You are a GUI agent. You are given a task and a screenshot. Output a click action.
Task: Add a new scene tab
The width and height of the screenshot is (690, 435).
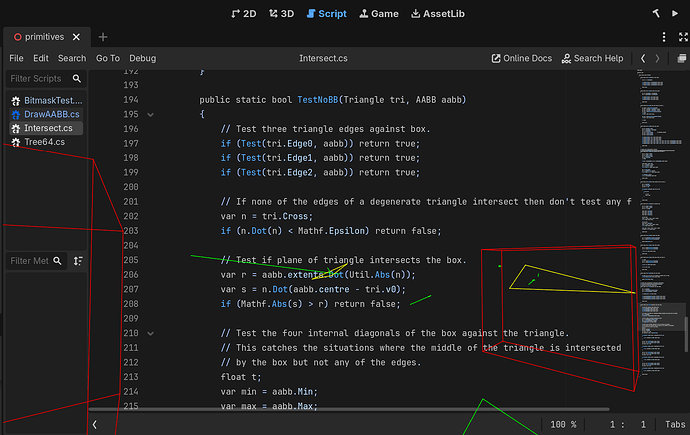tap(103, 37)
